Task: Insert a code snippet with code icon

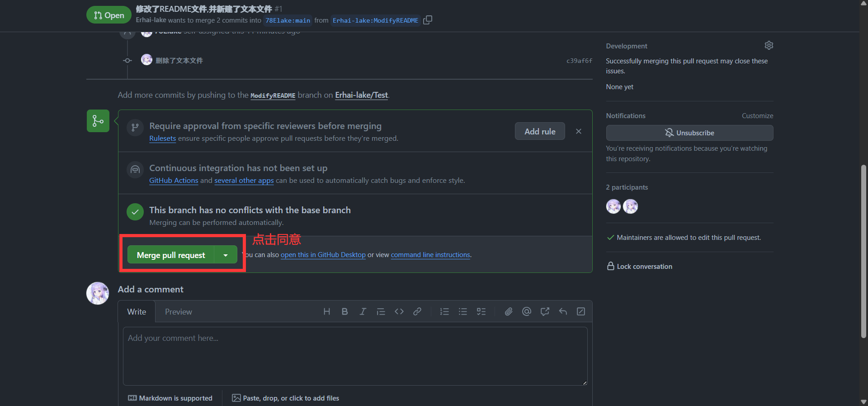Action: pyautogui.click(x=399, y=311)
